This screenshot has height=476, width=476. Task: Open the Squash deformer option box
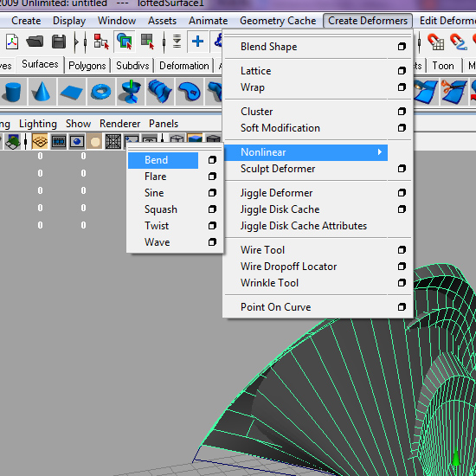click(x=212, y=209)
